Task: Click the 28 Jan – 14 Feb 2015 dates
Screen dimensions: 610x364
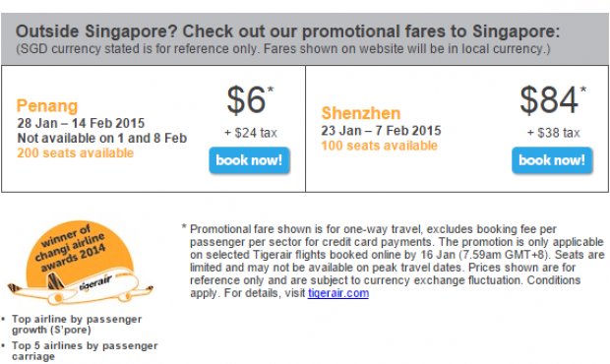Action: 81,123
